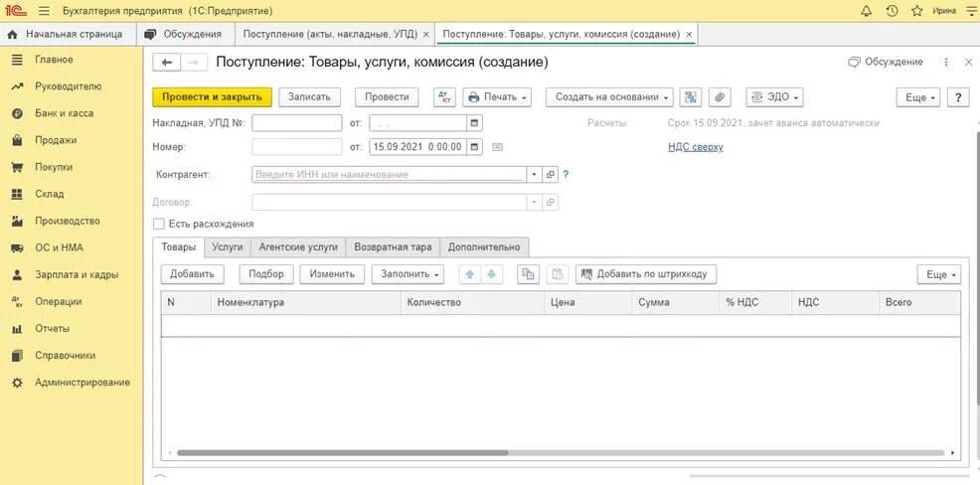The image size is (980, 485).
Task: Switch to Агентские услуги tab
Action: (298, 246)
